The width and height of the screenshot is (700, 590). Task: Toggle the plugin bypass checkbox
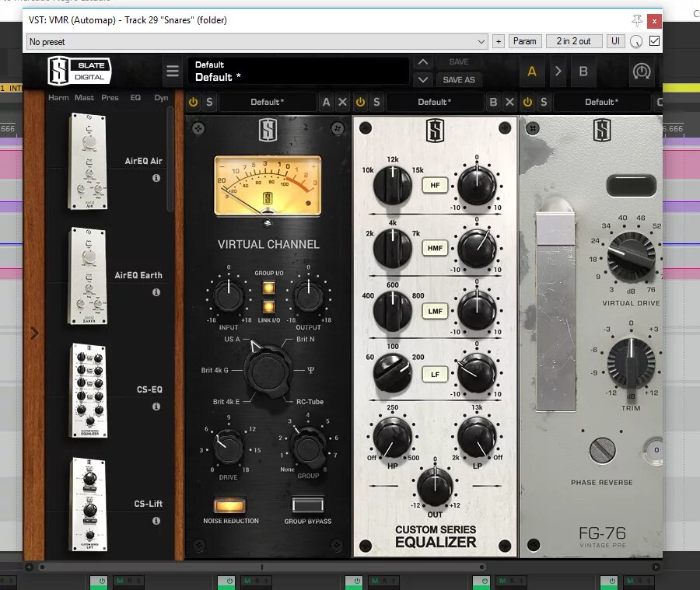coord(654,41)
